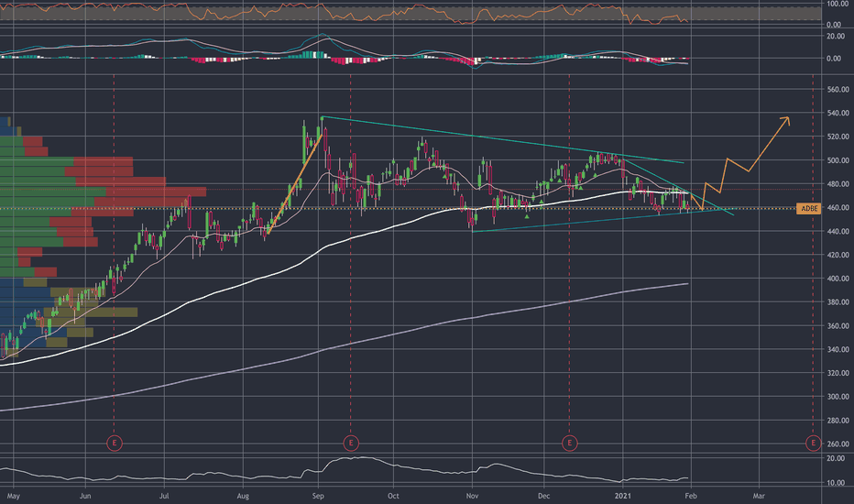Click the earnings E marker in mid-December
This screenshot has height=504, width=854.
(570, 443)
